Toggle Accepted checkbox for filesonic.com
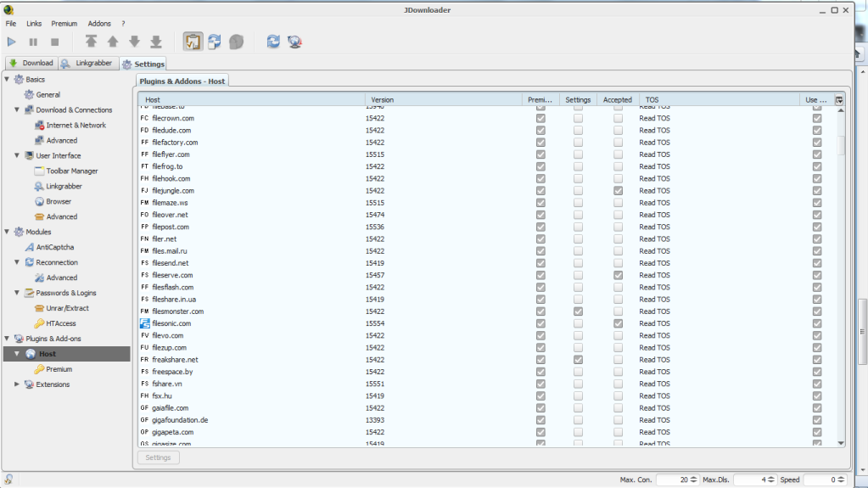 pos(618,323)
